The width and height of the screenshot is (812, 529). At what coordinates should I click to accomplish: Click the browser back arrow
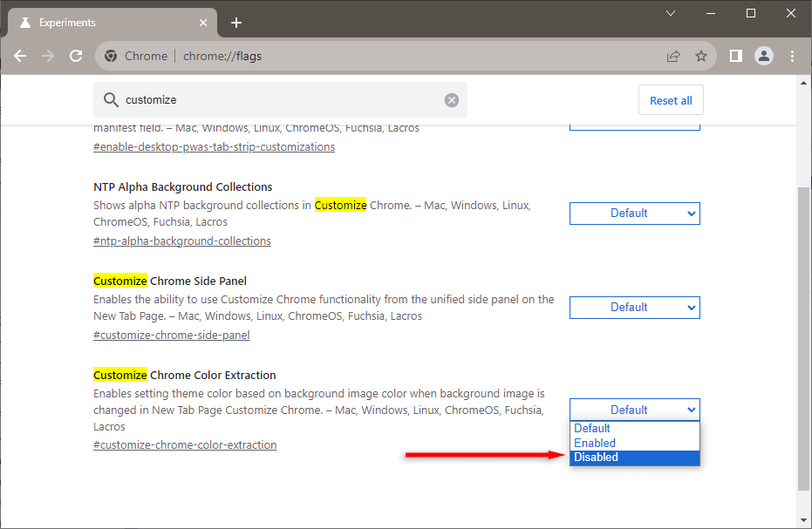(20, 56)
